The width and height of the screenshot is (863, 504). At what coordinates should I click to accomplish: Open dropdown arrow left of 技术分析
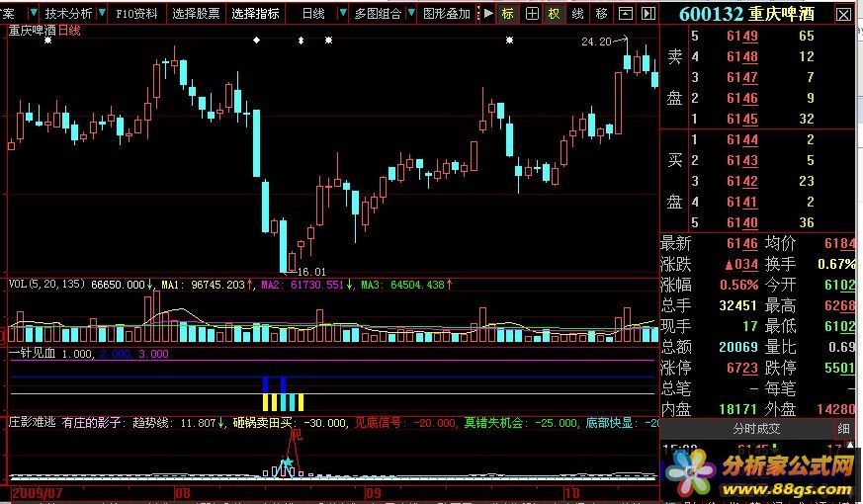[x=34, y=13]
